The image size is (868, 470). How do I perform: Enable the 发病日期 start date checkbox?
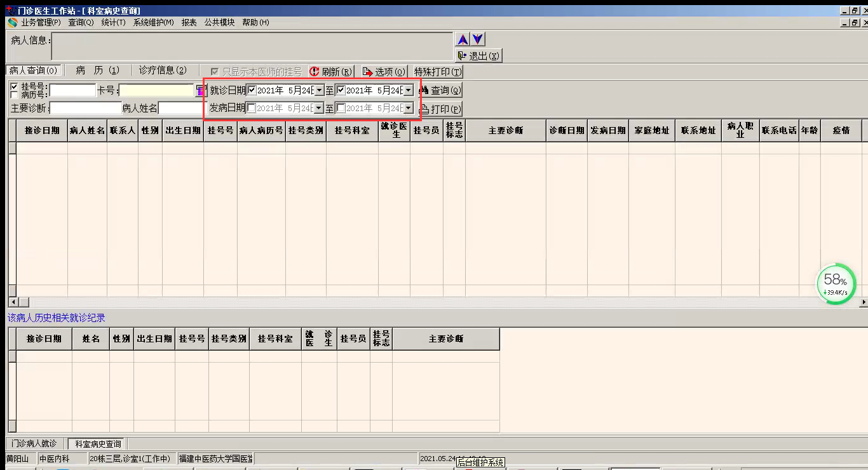click(x=252, y=108)
